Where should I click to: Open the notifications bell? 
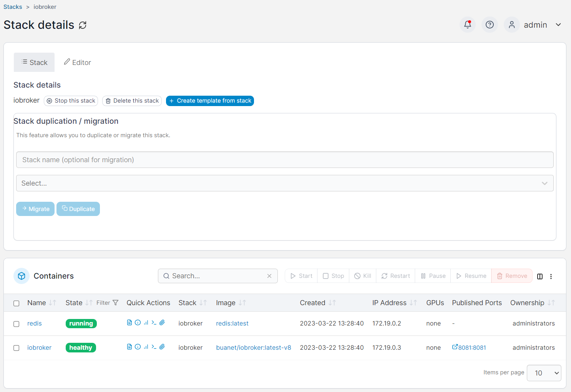point(468,25)
